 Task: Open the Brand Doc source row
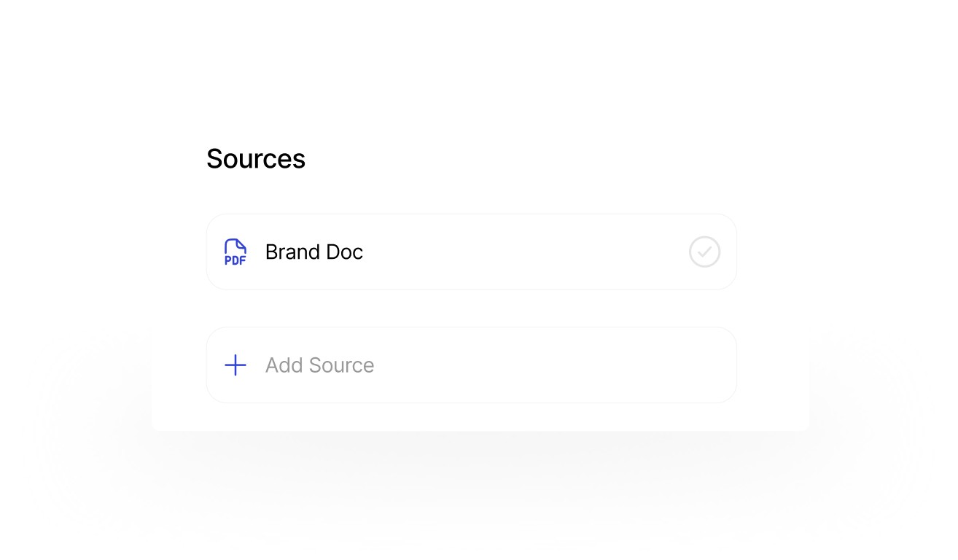coord(471,252)
